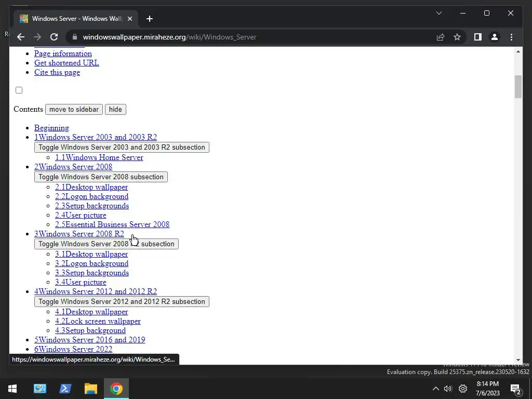Open the tab search chevron in title bar

point(438,13)
